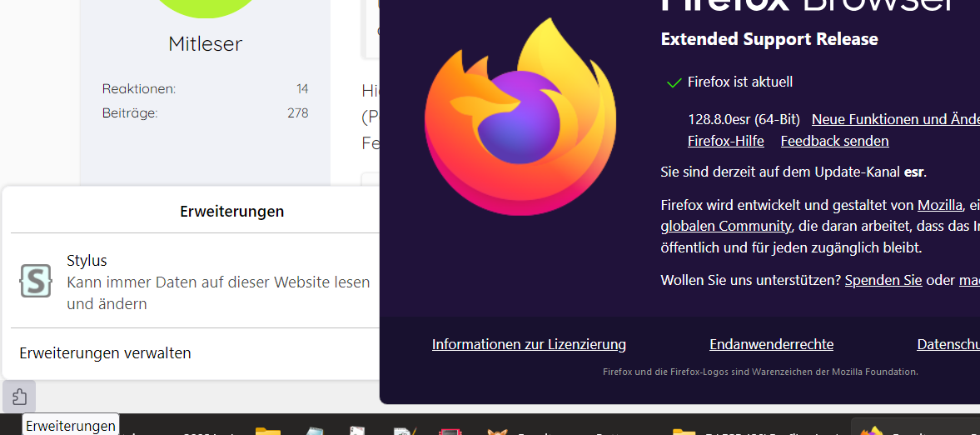980x435 pixels.
Task: Click the Extensions puzzle-piece toolbar button
Action: click(x=19, y=397)
